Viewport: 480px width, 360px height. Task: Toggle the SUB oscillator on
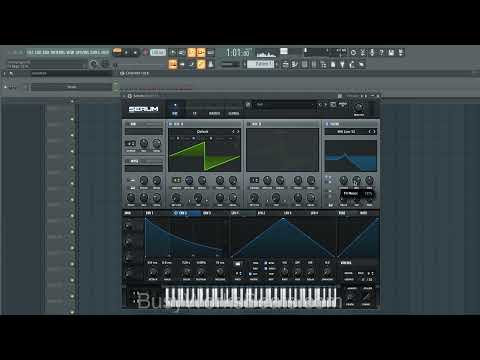click(x=127, y=124)
